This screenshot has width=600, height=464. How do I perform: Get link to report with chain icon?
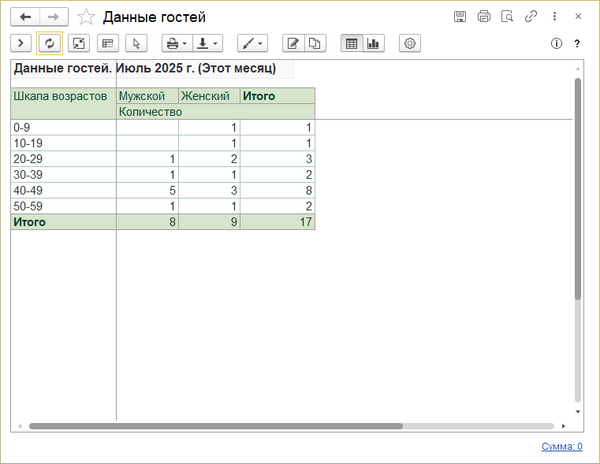(x=531, y=16)
